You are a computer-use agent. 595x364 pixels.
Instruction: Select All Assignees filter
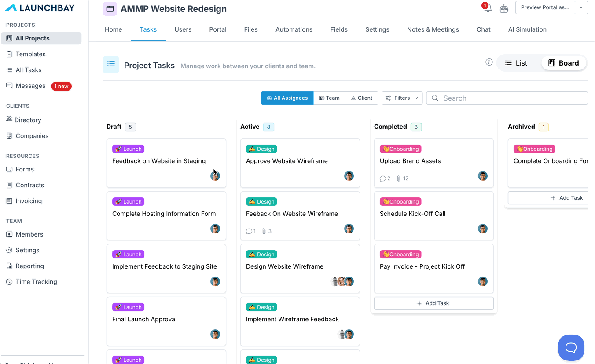[x=287, y=98]
